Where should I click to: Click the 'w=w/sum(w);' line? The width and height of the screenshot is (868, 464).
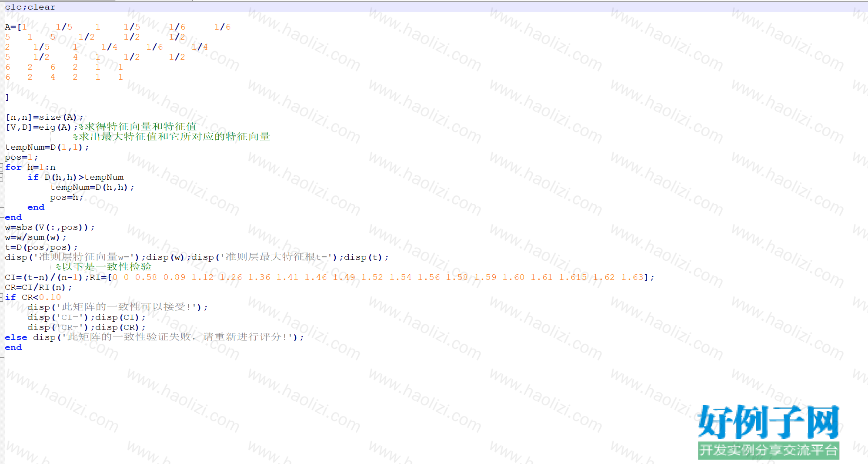click(x=36, y=237)
